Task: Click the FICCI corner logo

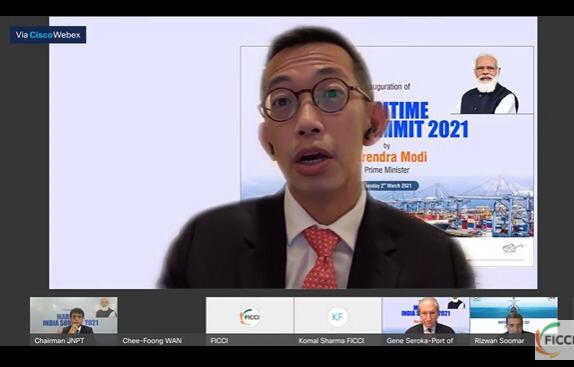Action: [554, 340]
